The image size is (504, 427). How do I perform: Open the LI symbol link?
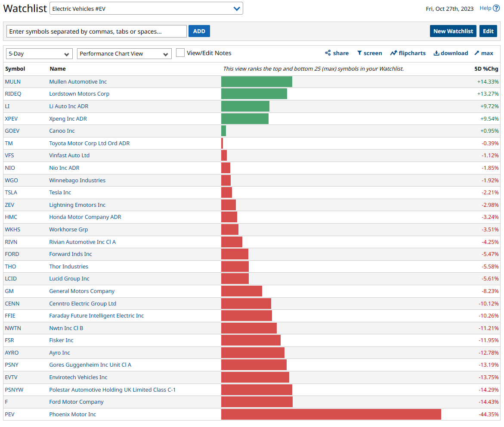[x=7, y=106]
